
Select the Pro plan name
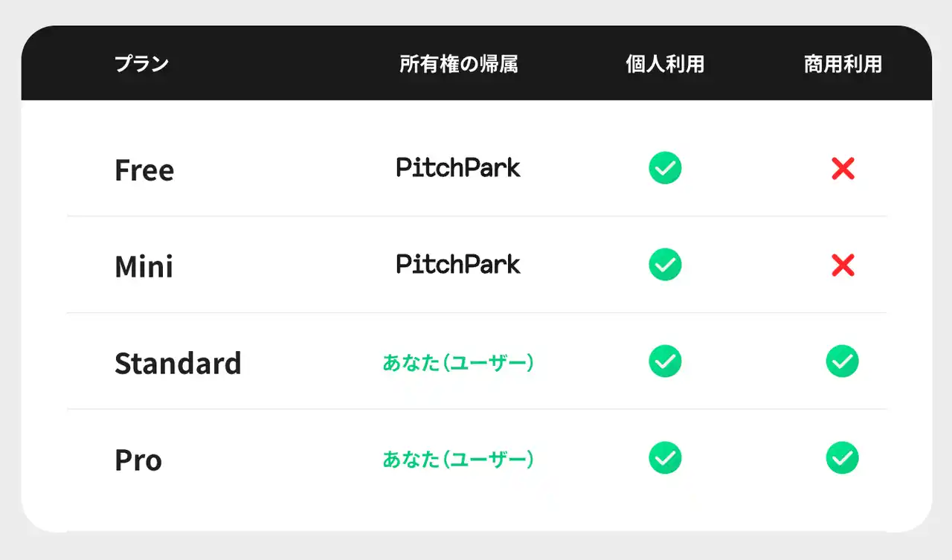pyautogui.click(x=138, y=460)
